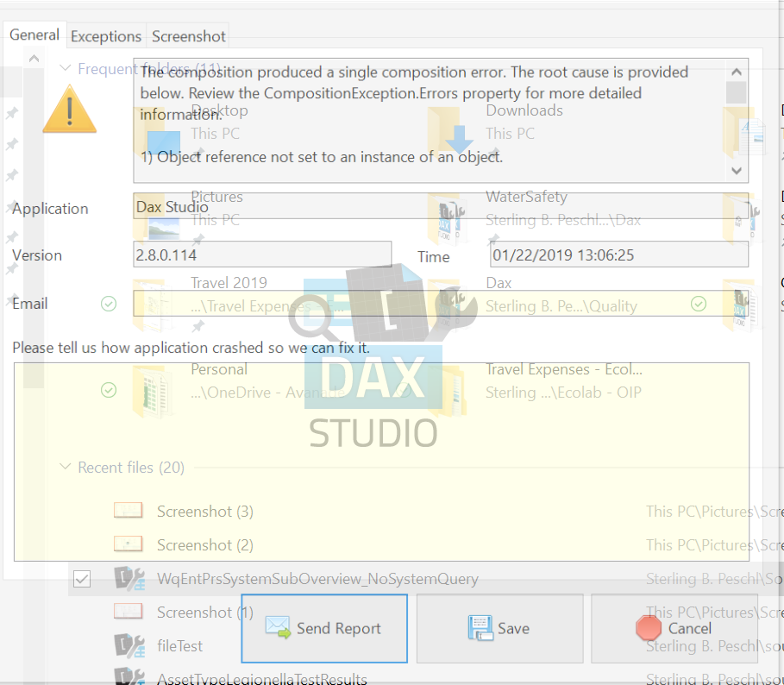784x685 pixels.
Task: Click the green checkmark beside the Personal file
Action: pos(109,390)
